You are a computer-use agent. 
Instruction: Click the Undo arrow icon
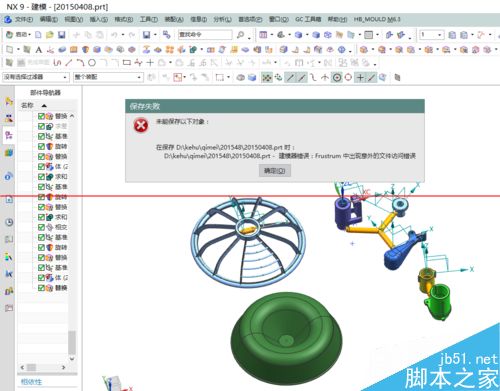point(114,35)
